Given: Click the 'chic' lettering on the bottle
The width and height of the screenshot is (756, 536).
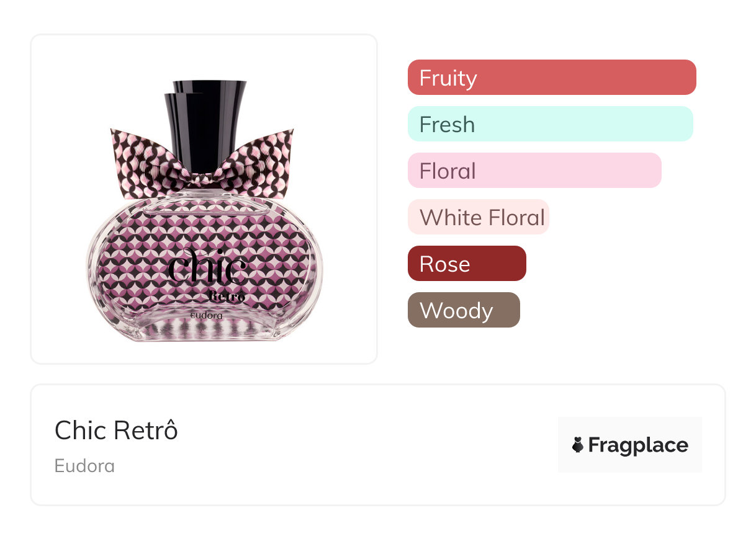Looking at the screenshot, I should tap(207, 269).
